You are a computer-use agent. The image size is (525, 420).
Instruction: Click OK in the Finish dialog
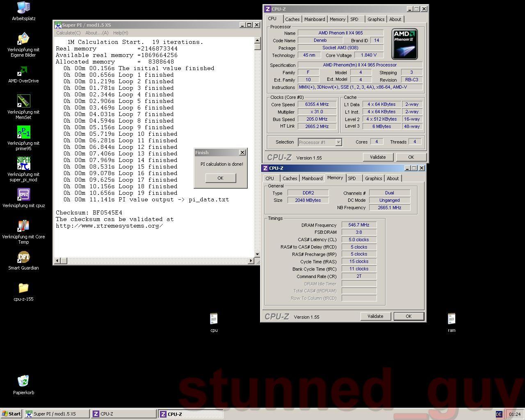click(220, 178)
